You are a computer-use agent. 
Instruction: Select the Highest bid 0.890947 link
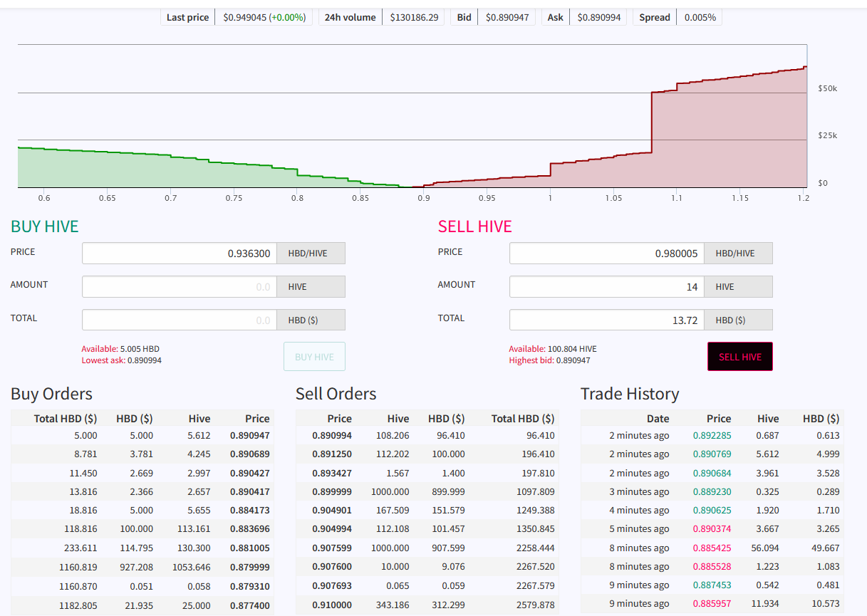(x=549, y=360)
